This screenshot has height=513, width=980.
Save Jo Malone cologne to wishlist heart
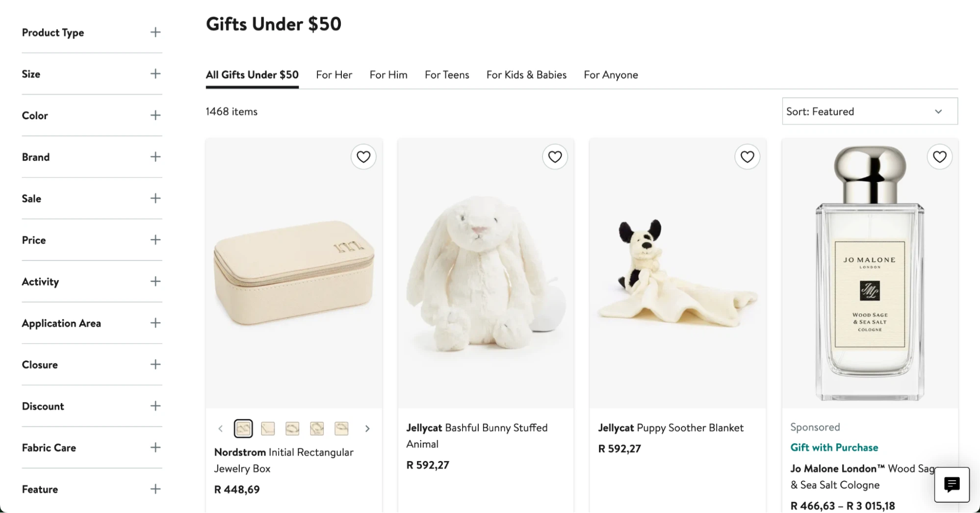pos(939,157)
